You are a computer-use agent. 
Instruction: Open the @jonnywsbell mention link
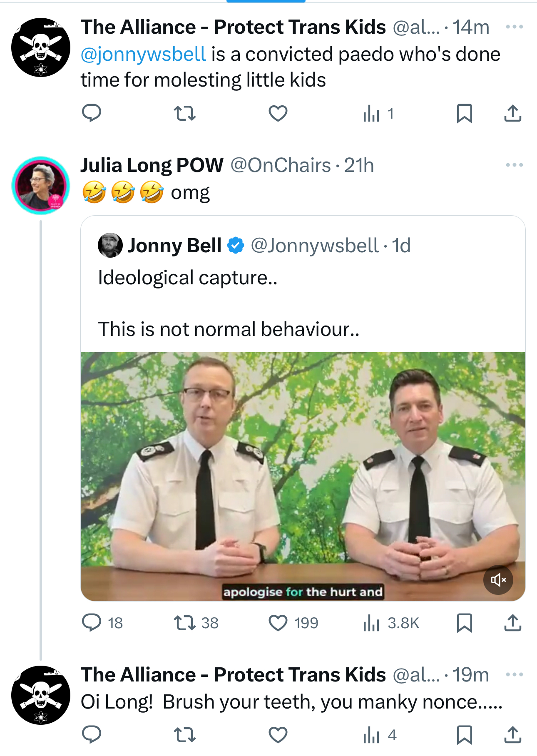pos(143,55)
